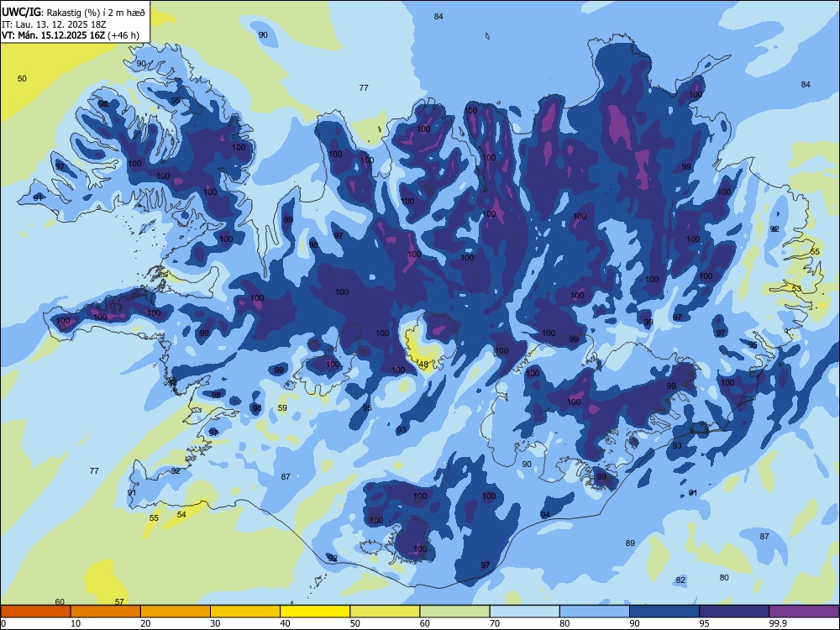This screenshot has height=630, width=840.
Task: Click the 70–80 pale blue legend swatch
Action: point(524,612)
